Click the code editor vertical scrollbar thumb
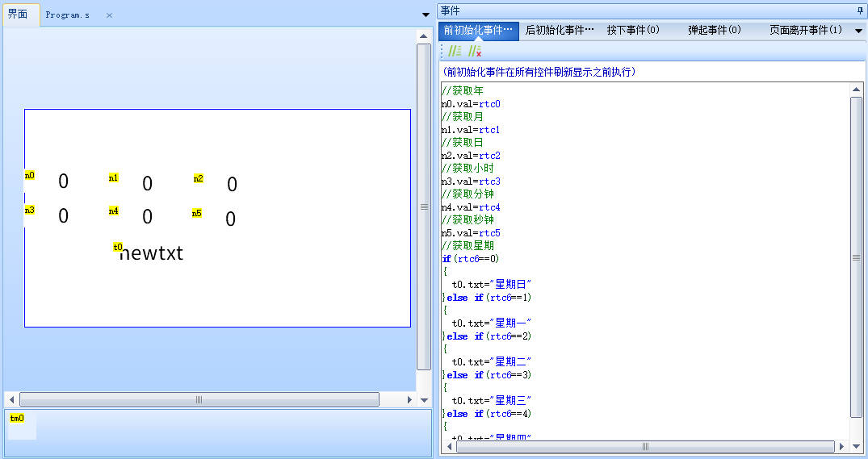The image size is (868, 459). (x=857, y=258)
